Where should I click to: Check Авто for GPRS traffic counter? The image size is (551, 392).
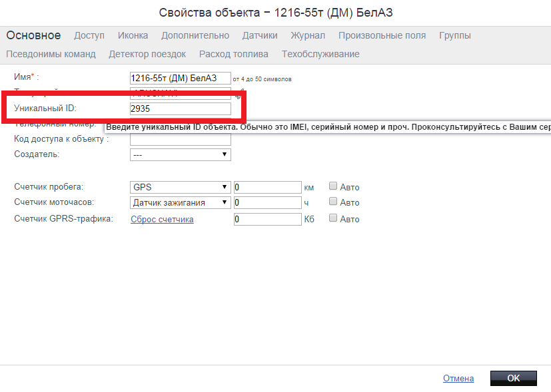[x=333, y=218]
